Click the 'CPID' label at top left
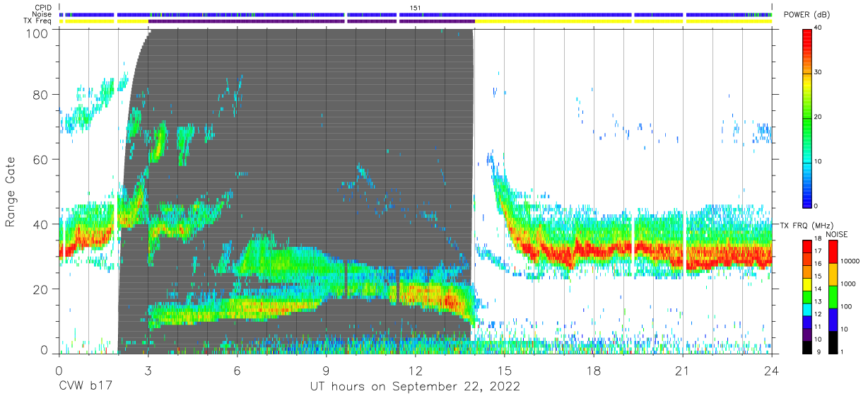The height and width of the screenshot is (401, 868). [x=45, y=8]
